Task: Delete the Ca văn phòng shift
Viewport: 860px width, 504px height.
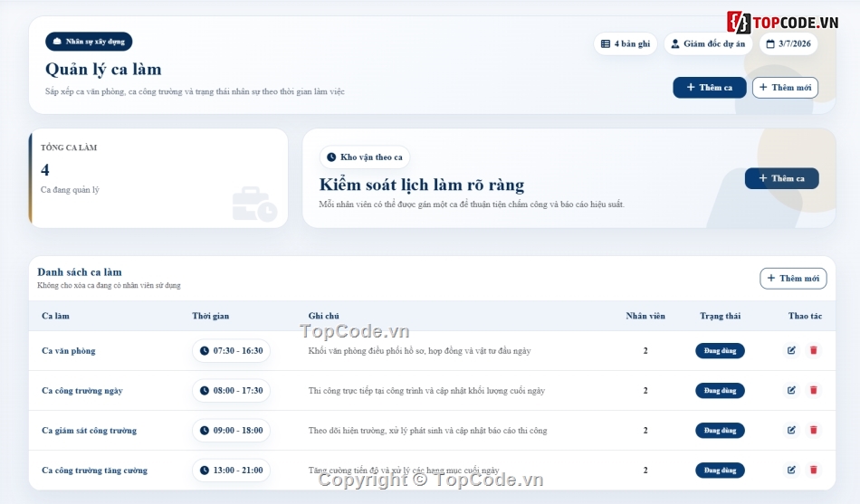Action: (814, 350)
